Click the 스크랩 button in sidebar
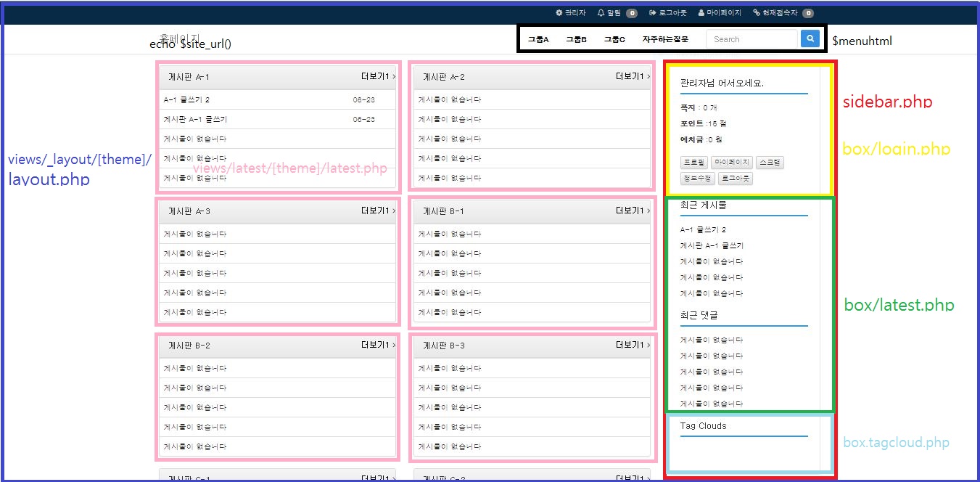This screenshot has width=980, height=482. pos(770,163)
